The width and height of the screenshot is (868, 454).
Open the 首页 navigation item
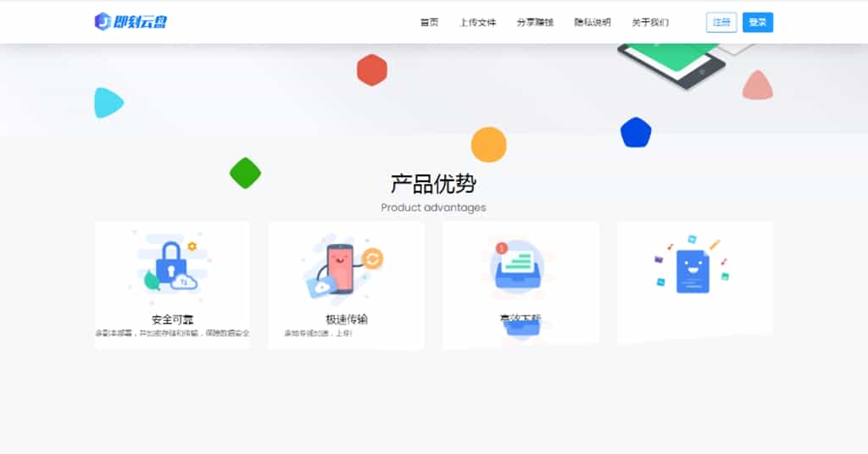coord(429,22)
